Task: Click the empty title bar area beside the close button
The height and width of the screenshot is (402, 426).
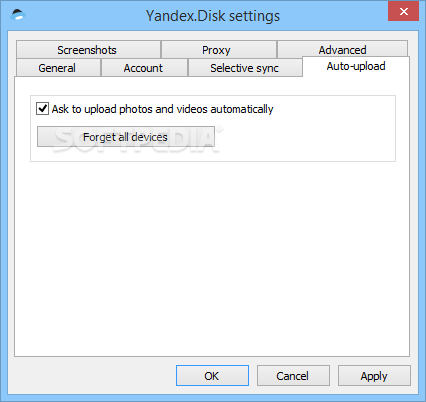Action: click(333, 16)
